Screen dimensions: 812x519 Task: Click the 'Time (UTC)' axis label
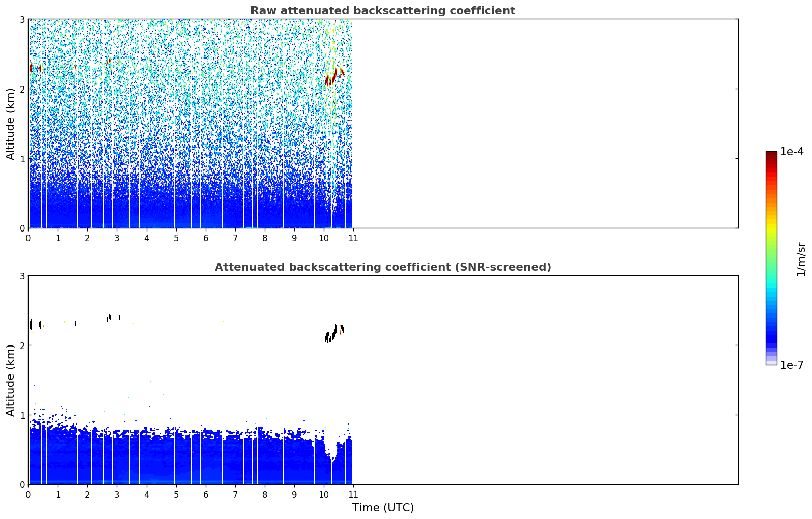(383, 507)
